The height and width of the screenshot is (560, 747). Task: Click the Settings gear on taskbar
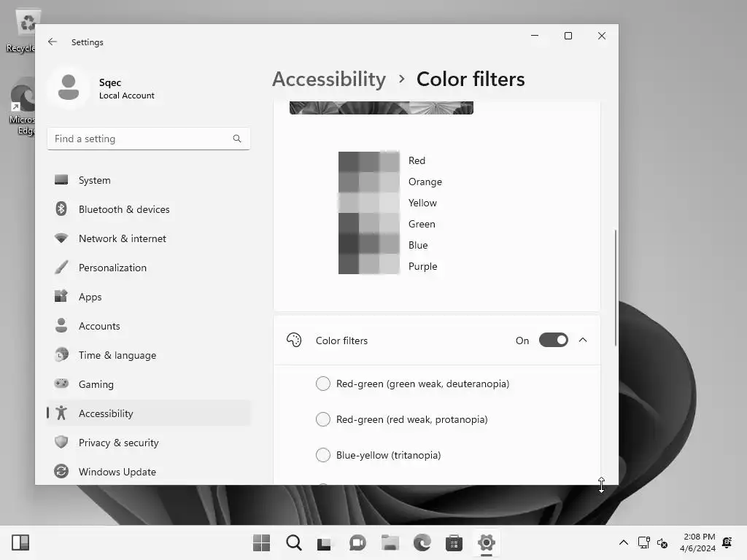487,542
